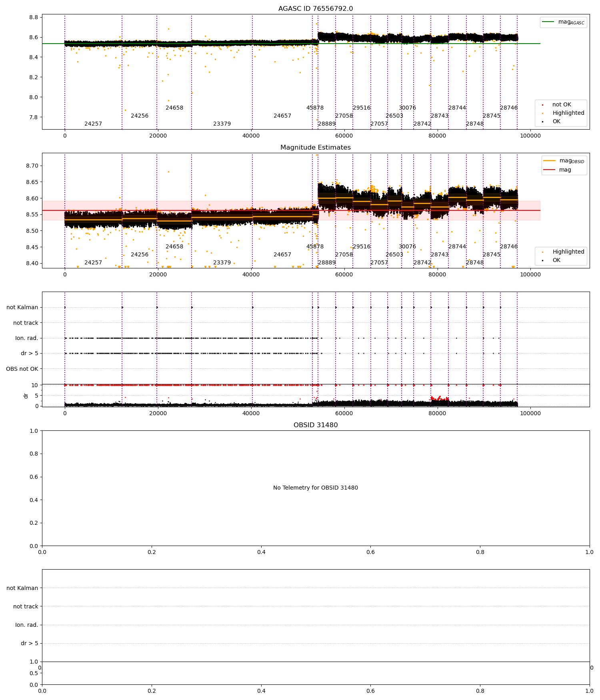Select OBSID label 24657 in top plot
Screen dimensions: 600x700
point(282,116)
